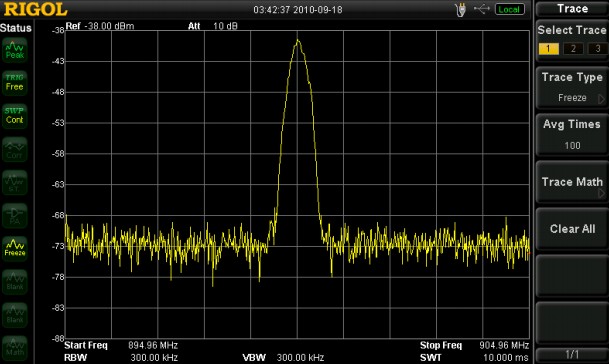The width and height of the screenshot is (609, 364).
Task: Click the -73 axis label
Action: tap(58, 246)
